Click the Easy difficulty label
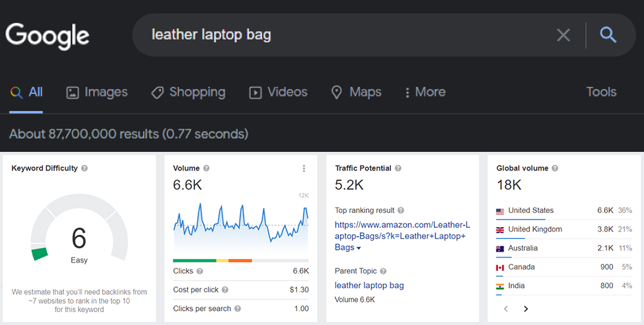Screen dimensions: 644x325 (x=79, y=260)
